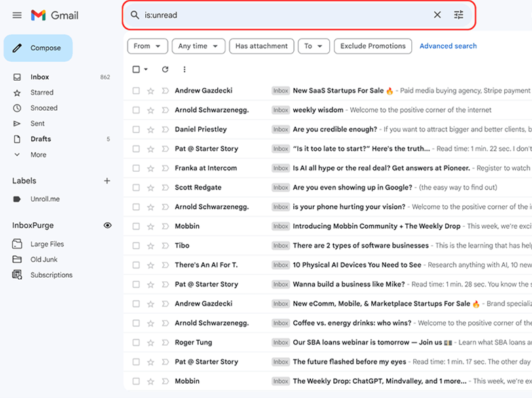Open the Any time filter dropdown
The image size is (532, 398).
pyautogui.click(x=198, y=46)
